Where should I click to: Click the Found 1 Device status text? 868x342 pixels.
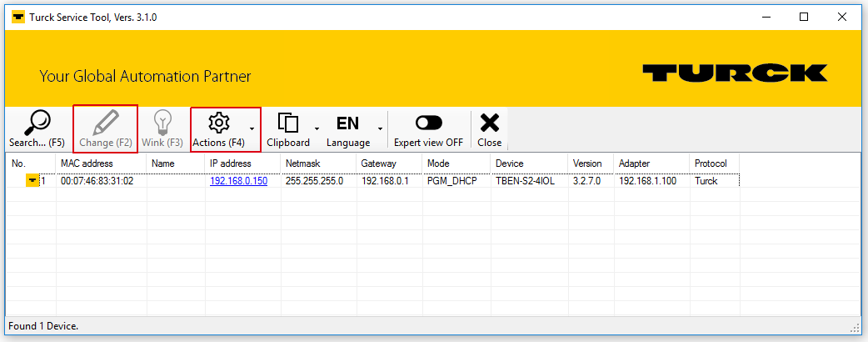(x=43, y=326)
